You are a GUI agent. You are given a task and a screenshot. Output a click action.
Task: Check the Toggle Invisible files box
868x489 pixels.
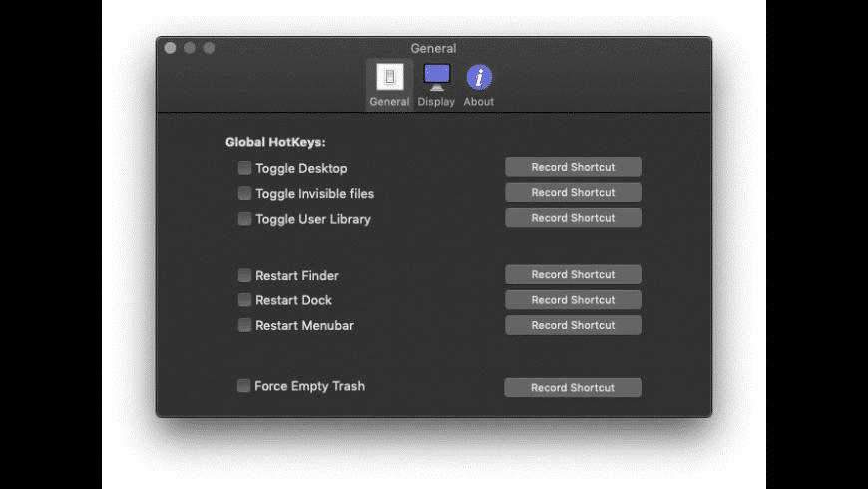pos(244,193)
